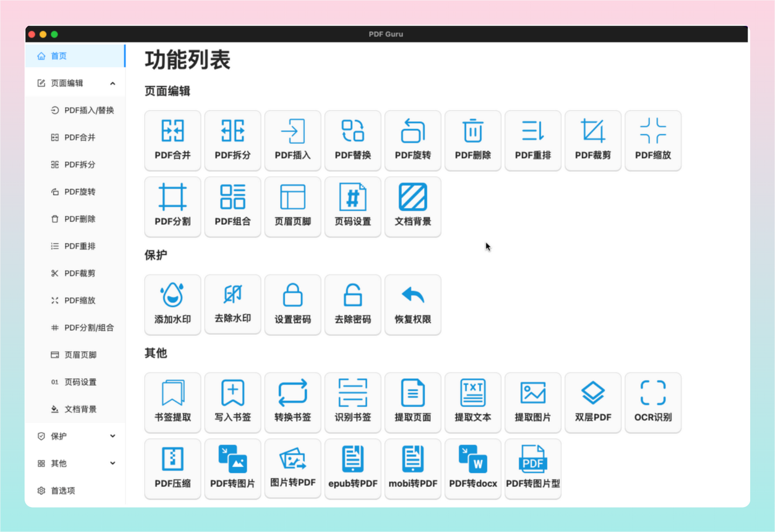Open the 图片转PDF tool card
This screenshot has height=532, width=775.
[293, 469]
